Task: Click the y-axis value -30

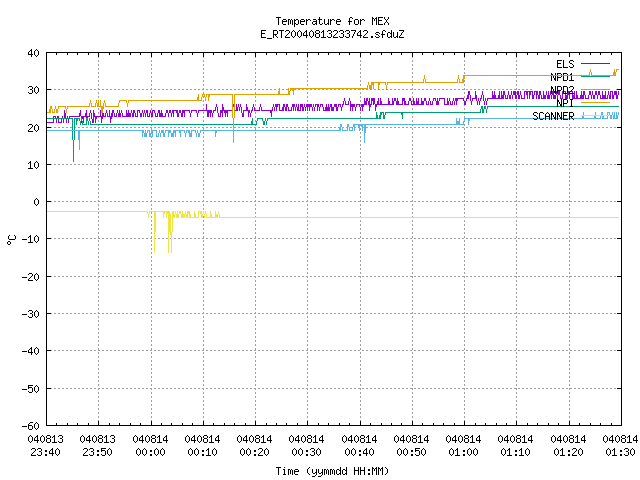Action: tap(31, 313)
